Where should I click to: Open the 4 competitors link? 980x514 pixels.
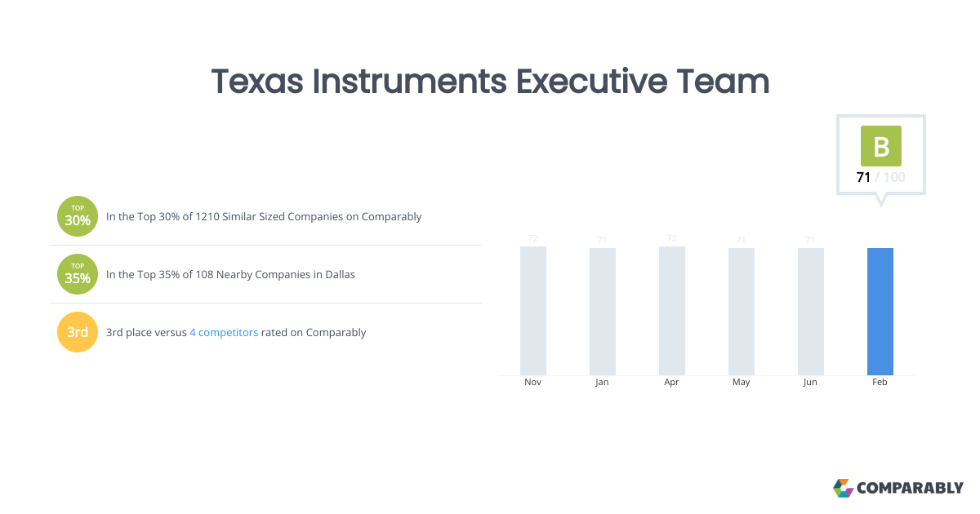pyautogui.click(x=224, y=333)
